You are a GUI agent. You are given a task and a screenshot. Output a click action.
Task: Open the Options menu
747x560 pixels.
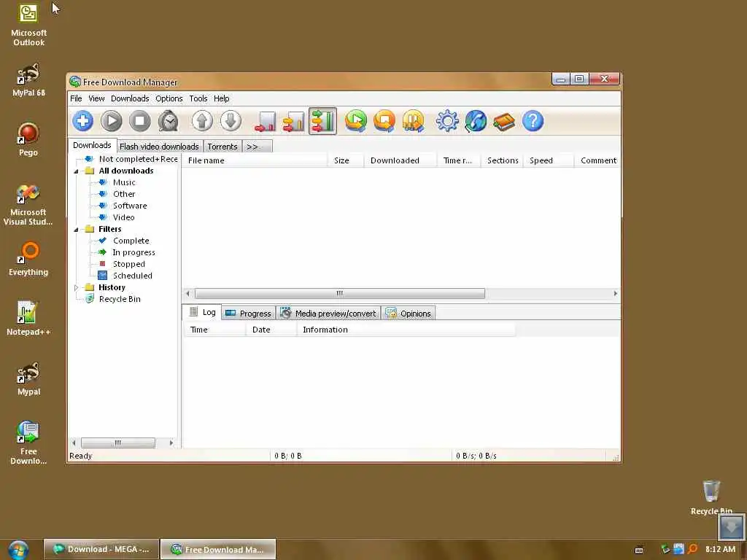(169, 98)
